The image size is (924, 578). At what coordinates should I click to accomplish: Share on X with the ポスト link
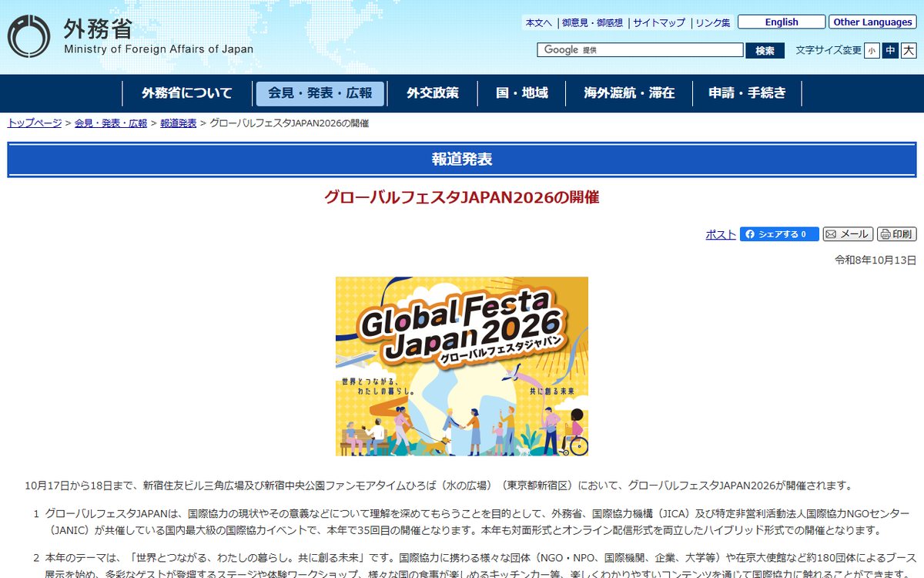pos(721,234)
